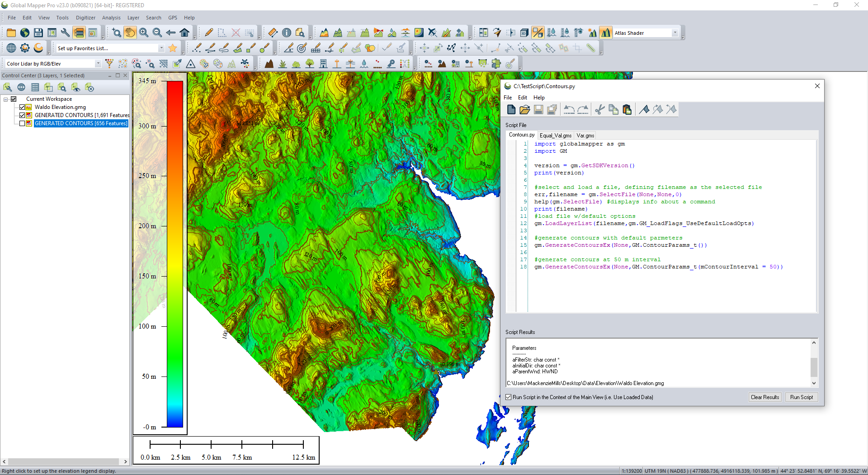Viewport: 868px width, 475px height.
Task: Click the Control Center horizontal scrollbar right arrow
Action: tap(126, 461)
